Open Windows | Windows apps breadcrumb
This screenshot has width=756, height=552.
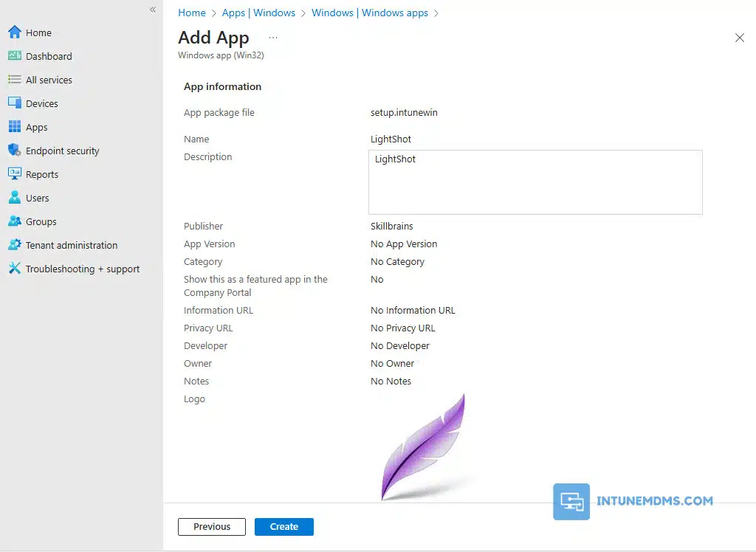(x=370, y=13)
